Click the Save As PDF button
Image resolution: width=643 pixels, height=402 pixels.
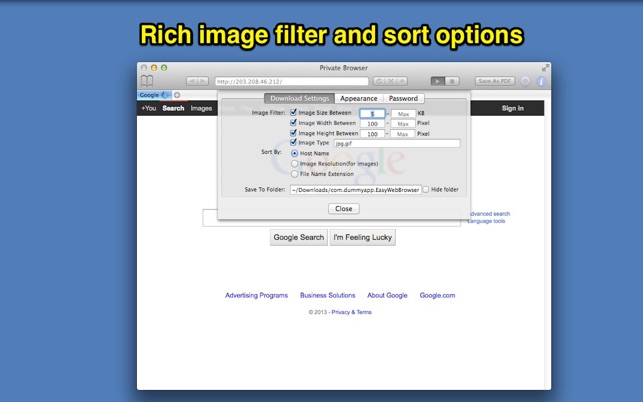(x=495, y=81)
